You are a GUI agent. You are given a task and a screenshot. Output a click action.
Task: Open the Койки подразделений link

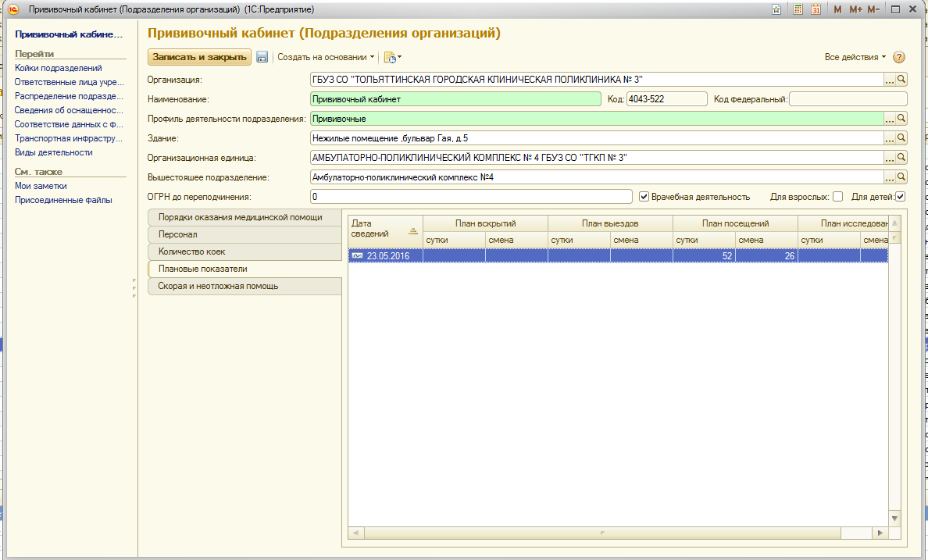[58, 68]
